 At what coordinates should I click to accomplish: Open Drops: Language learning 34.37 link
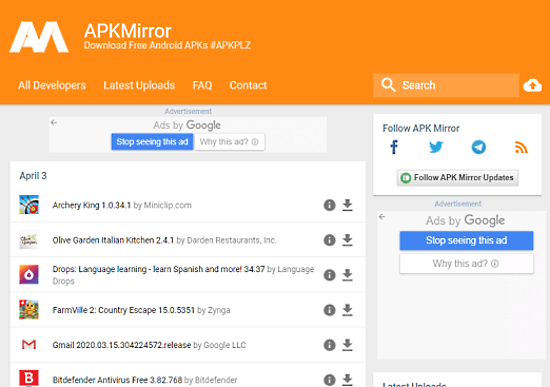[159, 269]
